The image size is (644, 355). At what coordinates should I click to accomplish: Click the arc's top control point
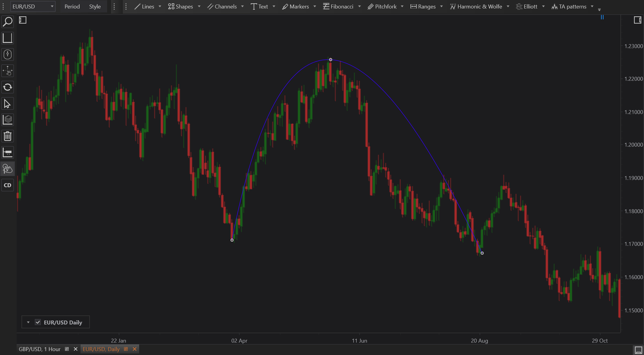click(331, 60)
